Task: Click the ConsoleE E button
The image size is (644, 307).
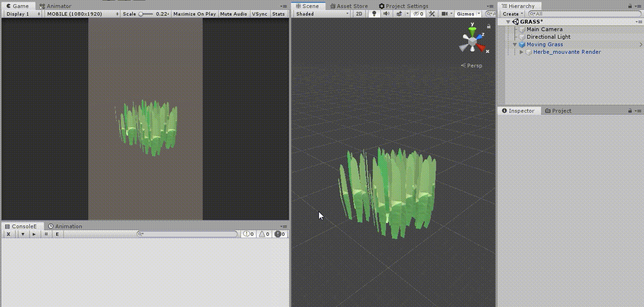Action: [58, 234]
